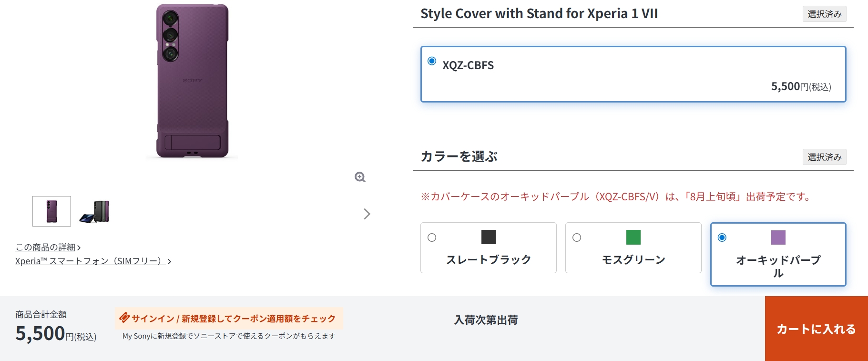Click the Style Cover with Stand heading
Screen dimensions: 868x361
click(539, 13)
